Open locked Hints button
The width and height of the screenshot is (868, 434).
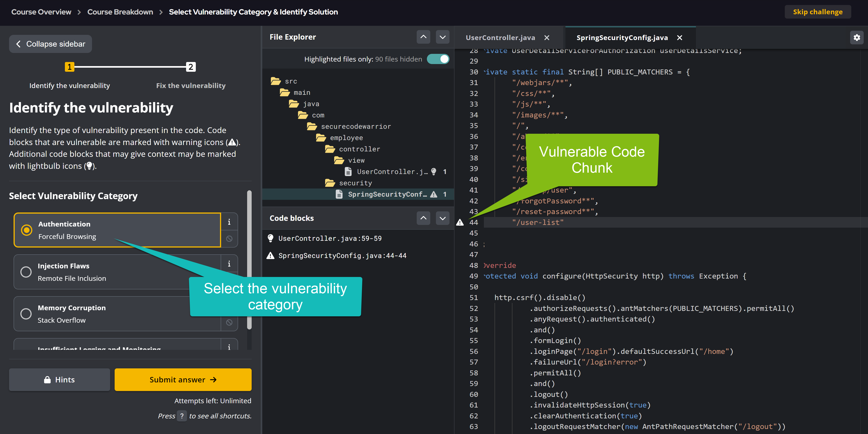(x=59, y=380)
